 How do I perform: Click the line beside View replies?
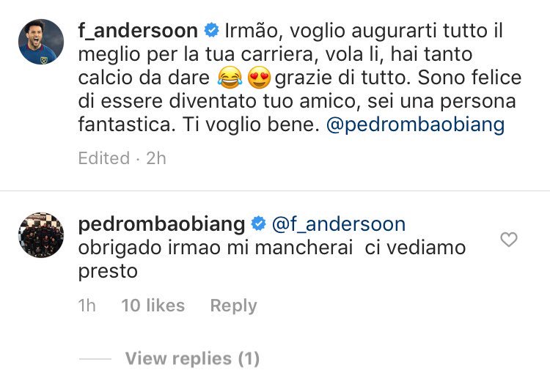pyautogui.click(x=95, y=359)
